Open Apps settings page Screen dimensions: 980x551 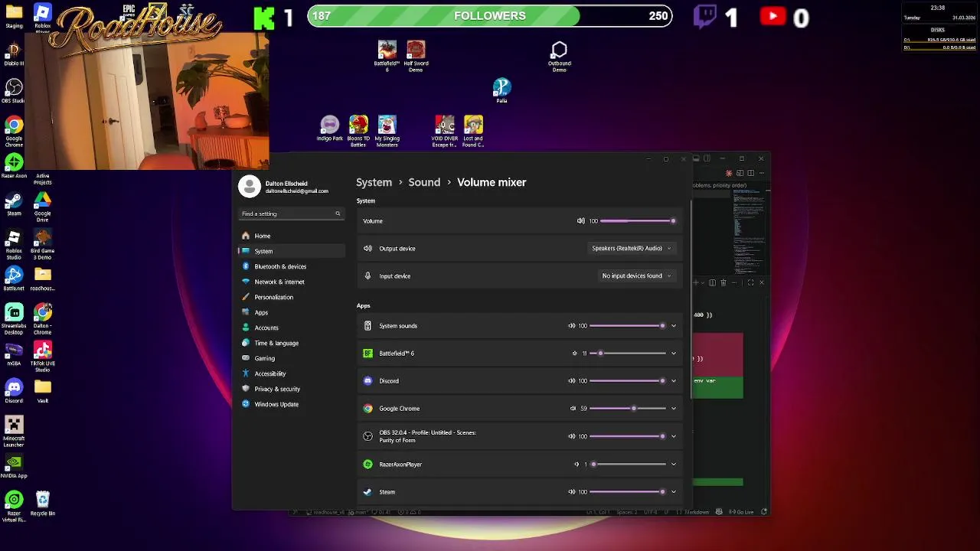pos(291,312)
